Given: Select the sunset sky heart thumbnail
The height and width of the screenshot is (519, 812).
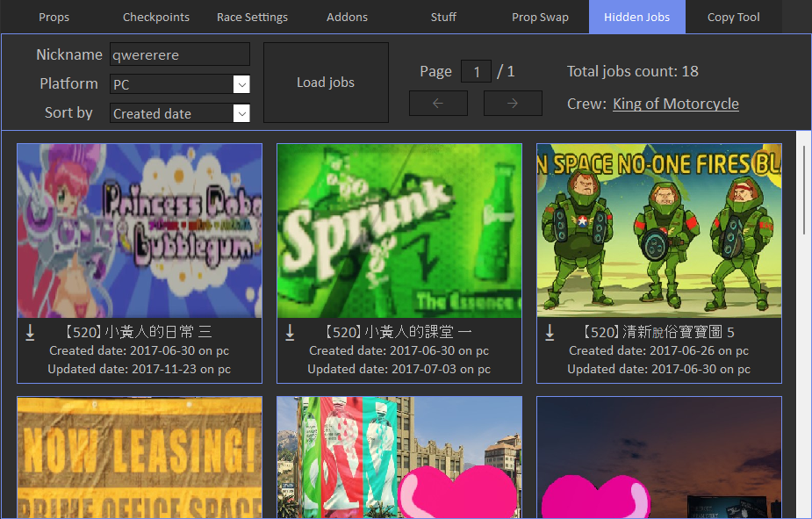Looking at the screenshot, I should point(659,458).
